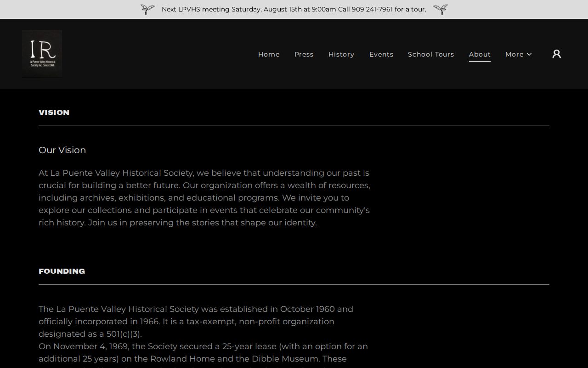
Task: Click the FOUNDING section heading
Action: tap(62, 271)
